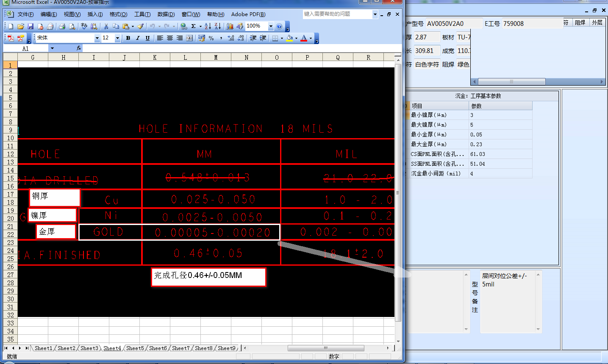
Task: Apply align left to cells
Action: click(x=160, y=38)
